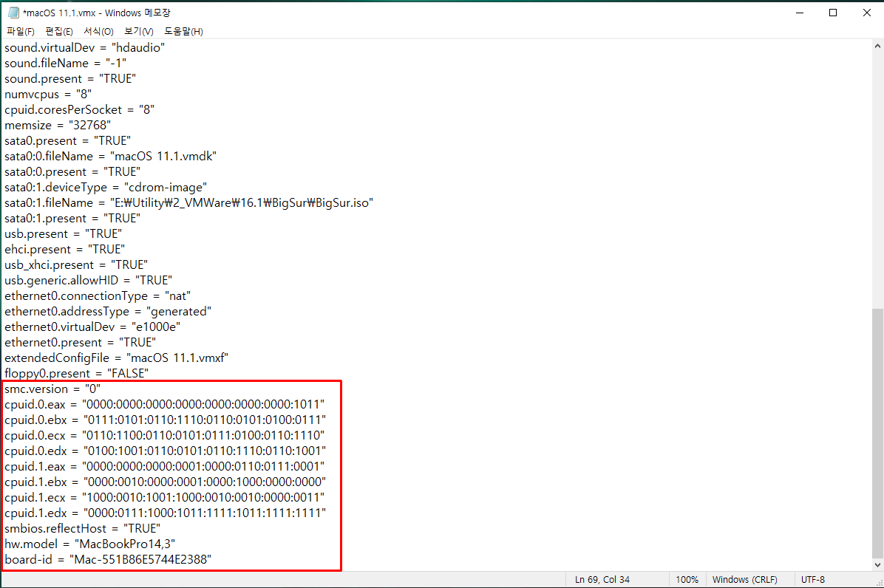
Task: Click the smc.version = "0" line
Action: tap(52, 389)
